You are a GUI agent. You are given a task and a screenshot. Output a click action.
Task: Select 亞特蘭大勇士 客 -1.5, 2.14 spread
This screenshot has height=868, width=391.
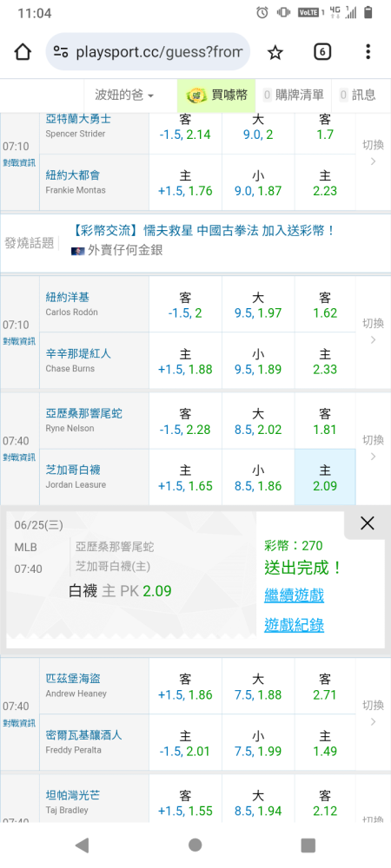(185, 133)
